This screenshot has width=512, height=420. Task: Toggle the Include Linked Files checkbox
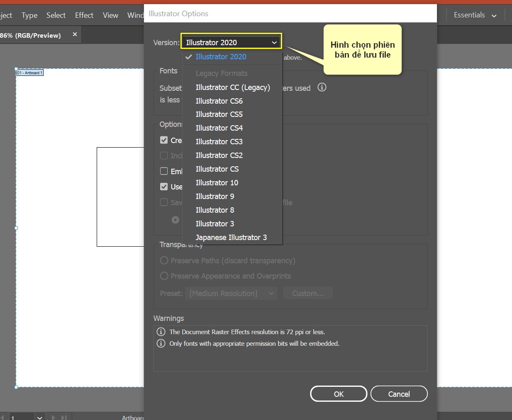[x=164, y=155]
